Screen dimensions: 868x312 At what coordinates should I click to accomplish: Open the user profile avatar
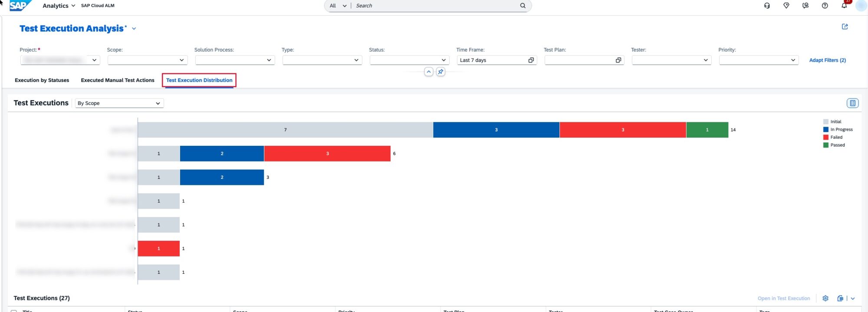point(861,6)
